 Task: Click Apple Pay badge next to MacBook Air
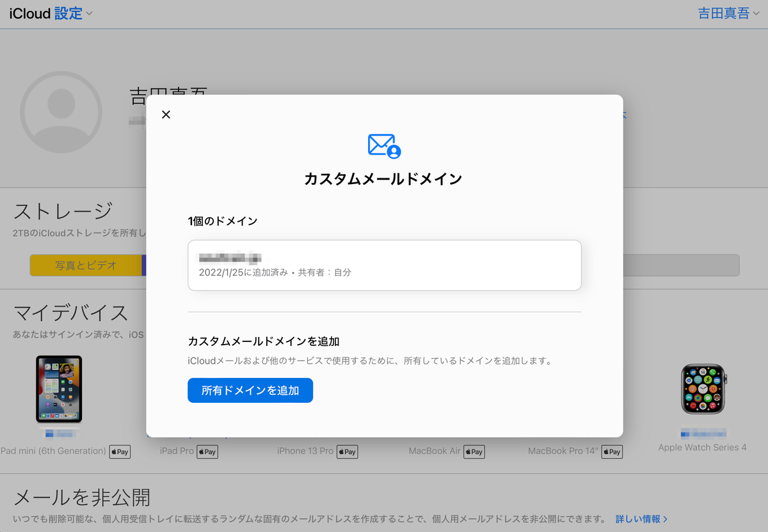click(474, 451)
